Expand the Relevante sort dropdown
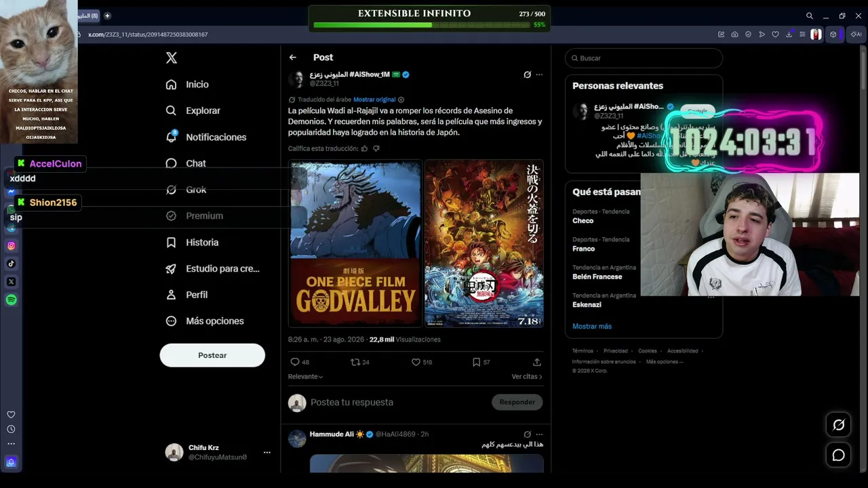 pyautogui.click(x=305, y=376)
